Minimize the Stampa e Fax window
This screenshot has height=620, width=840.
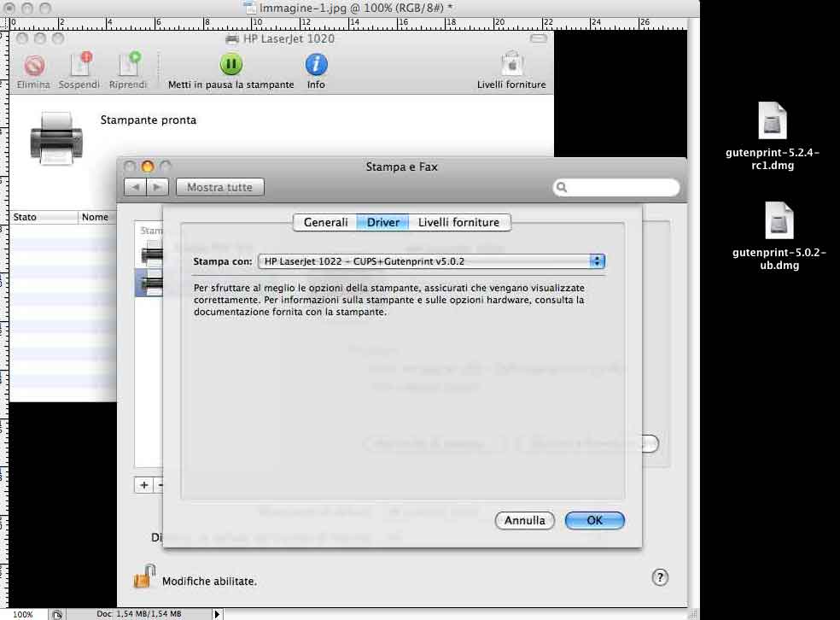pyautogui.click(x=148, y=167)
